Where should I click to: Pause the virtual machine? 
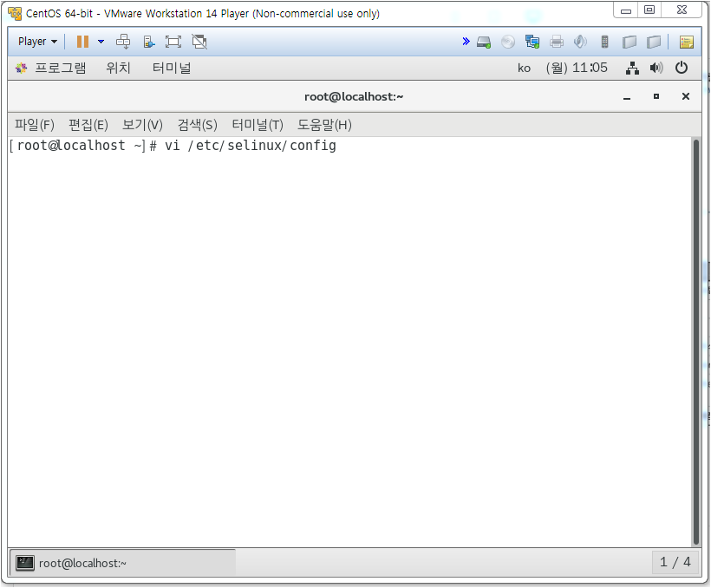tap(82, 42)
